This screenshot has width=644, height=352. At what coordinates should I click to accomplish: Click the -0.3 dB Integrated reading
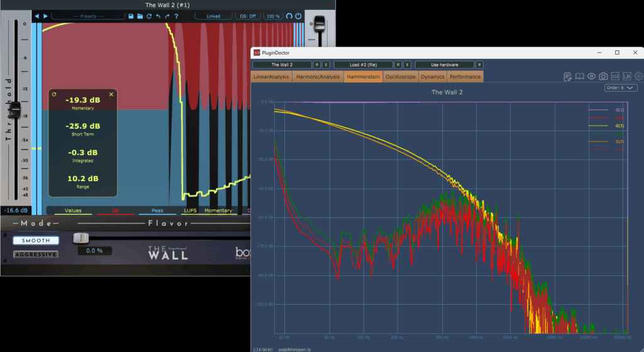tap(82, 152)
